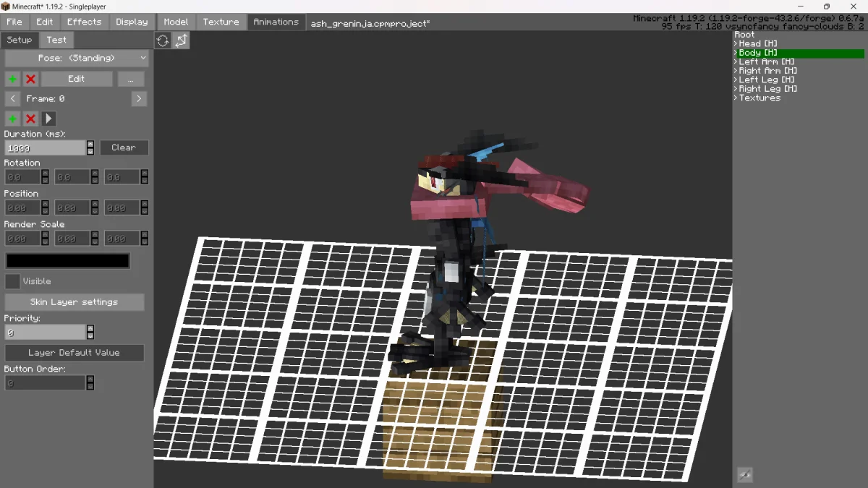Increase first Position value with up arrow
The image size is (868, 488).
pos(45,203)
